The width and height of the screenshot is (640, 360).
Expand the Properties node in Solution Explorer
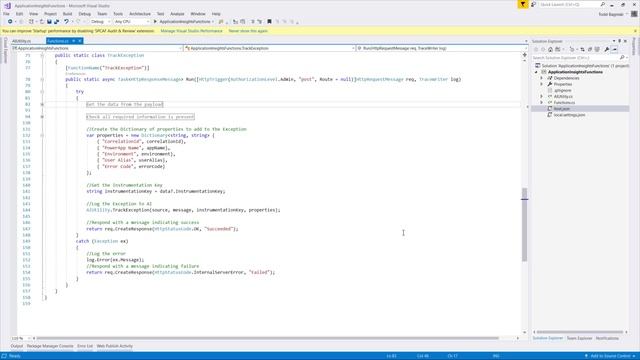point(542,84)
